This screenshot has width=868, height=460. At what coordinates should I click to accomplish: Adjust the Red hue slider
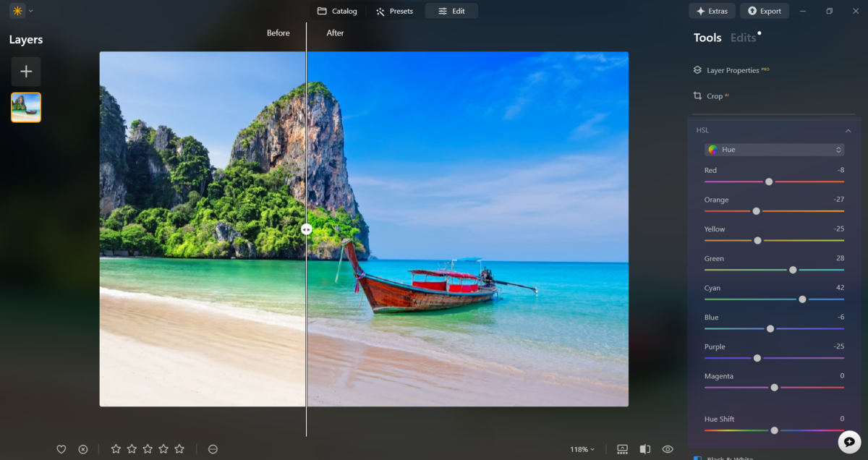coord(774,182)
